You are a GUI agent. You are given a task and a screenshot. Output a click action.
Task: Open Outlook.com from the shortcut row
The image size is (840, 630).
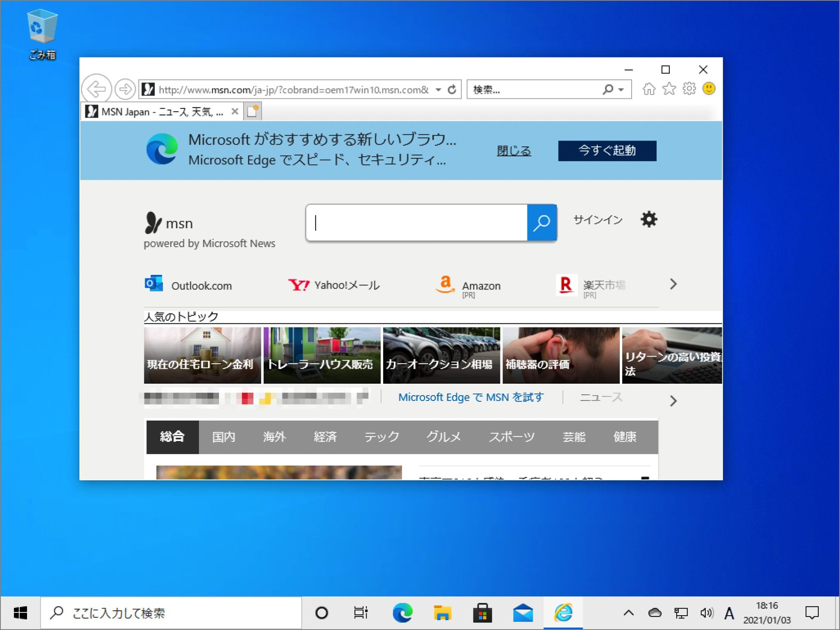tap(189, 286)
